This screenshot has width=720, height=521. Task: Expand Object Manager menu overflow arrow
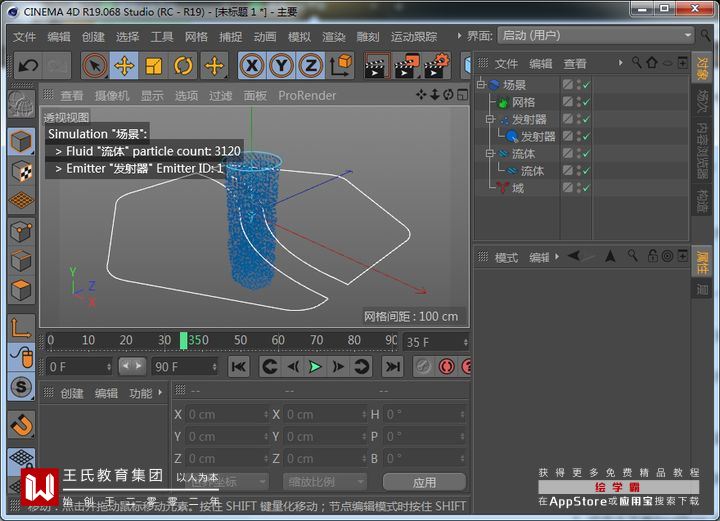pyautogui.click(x=620, y=62)
